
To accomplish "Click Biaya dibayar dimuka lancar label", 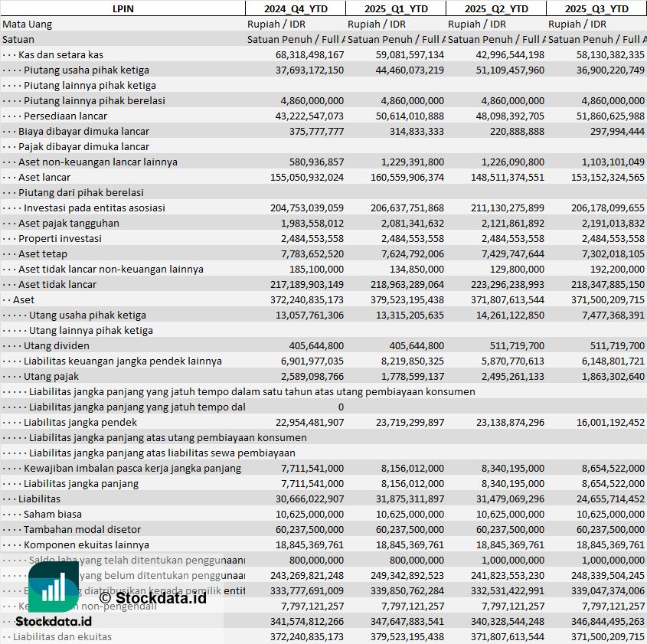I will [x=83, y=131].
